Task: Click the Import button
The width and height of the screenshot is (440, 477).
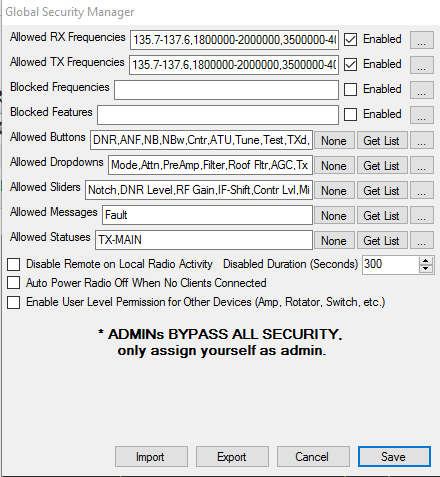Action: coord(151,457)
